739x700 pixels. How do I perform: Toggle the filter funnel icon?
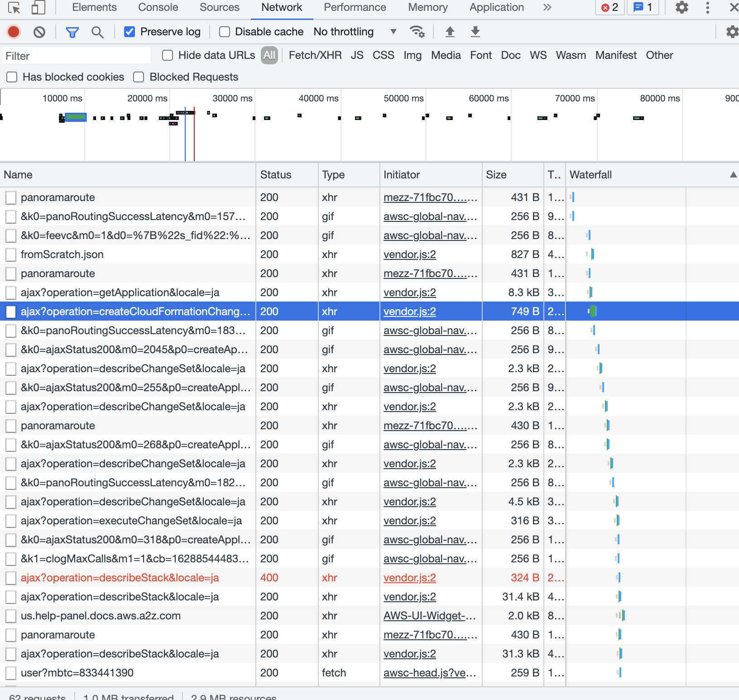pos(72,32)
